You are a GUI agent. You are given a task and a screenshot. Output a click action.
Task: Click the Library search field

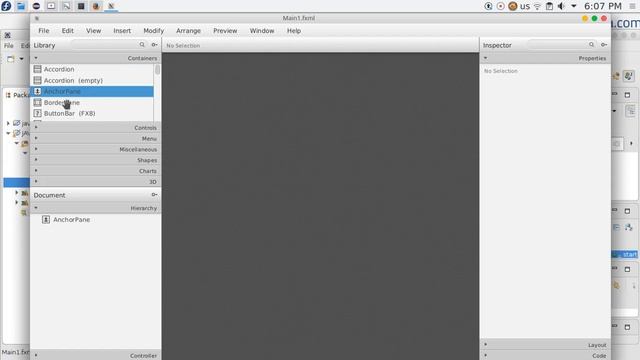pos(109,44)
